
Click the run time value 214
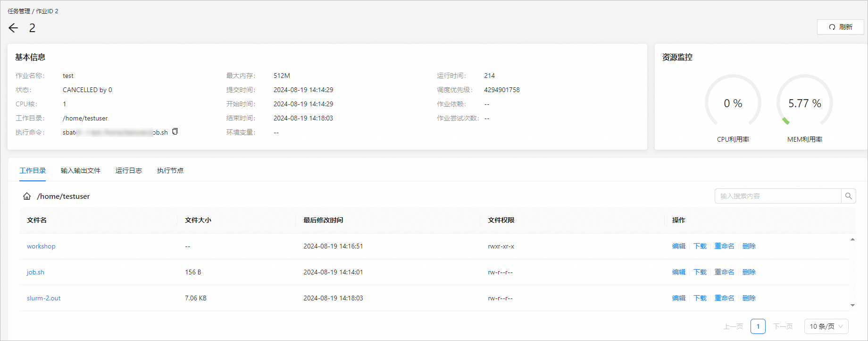[x=489, y=76]
